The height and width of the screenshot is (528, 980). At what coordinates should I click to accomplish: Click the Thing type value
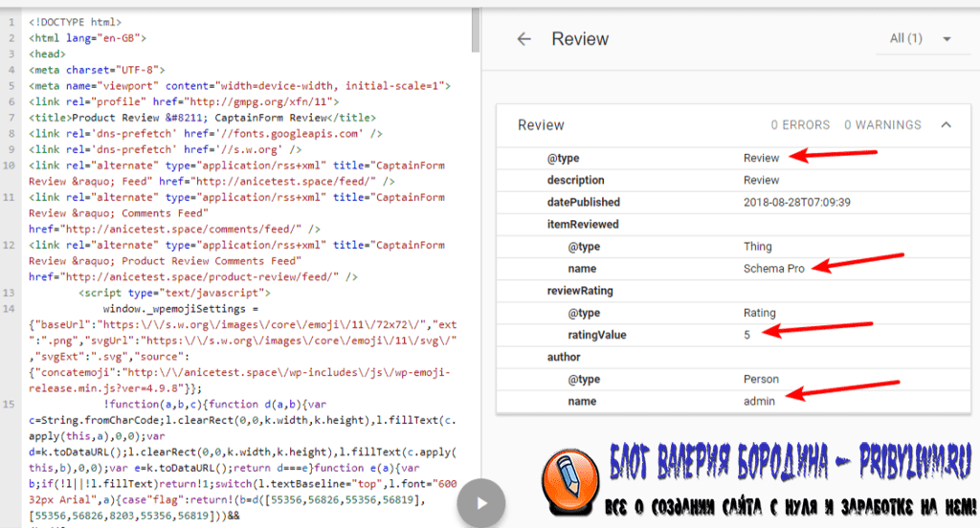click(758, 246)
